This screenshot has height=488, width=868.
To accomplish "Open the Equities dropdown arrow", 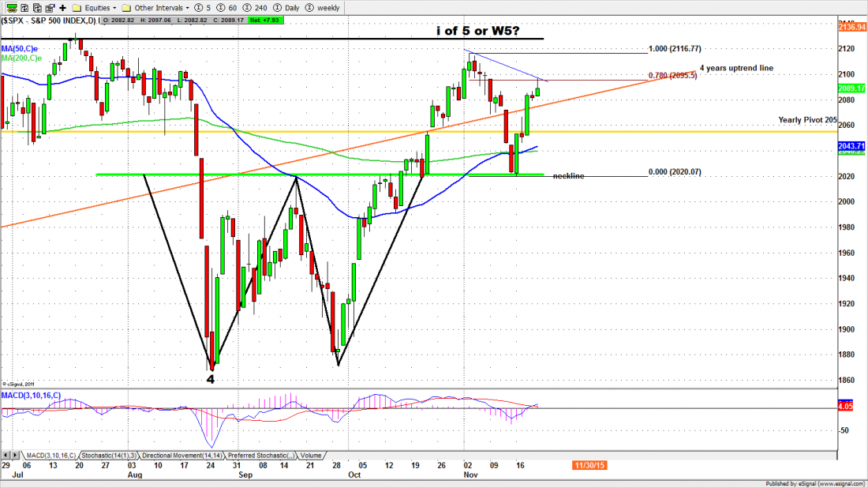I will 114,8.
